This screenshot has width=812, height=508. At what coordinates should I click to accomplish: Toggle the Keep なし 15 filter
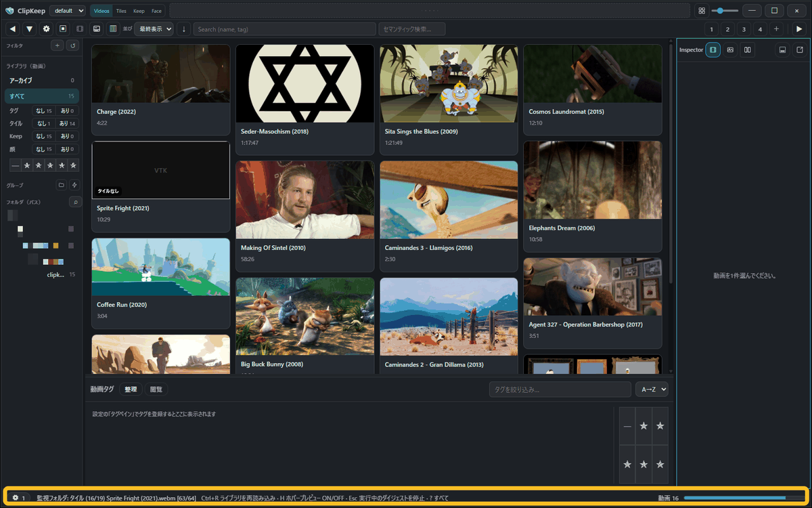(x=44, y=136)
